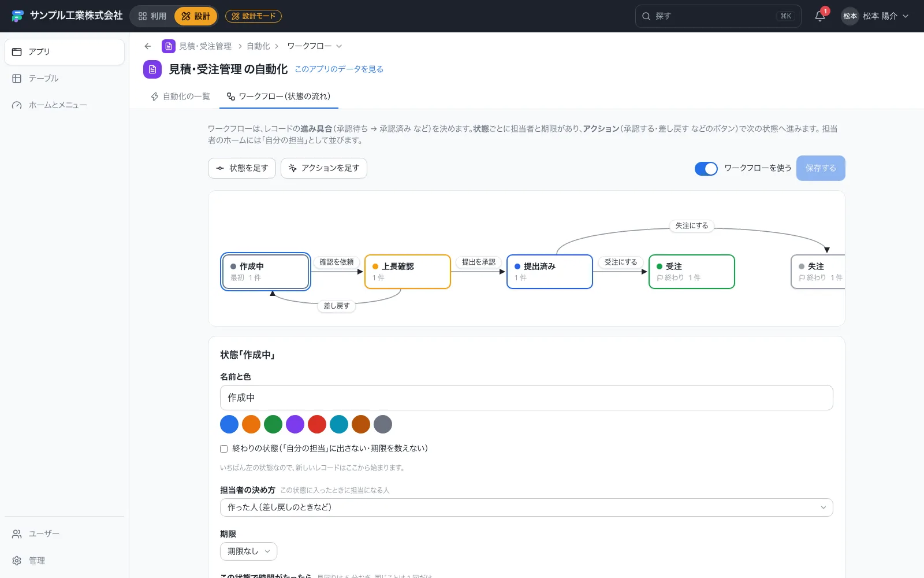This screenshot has height=578, width=924.
Task: Open 自動化の一覧 tab
Action: 180,97
